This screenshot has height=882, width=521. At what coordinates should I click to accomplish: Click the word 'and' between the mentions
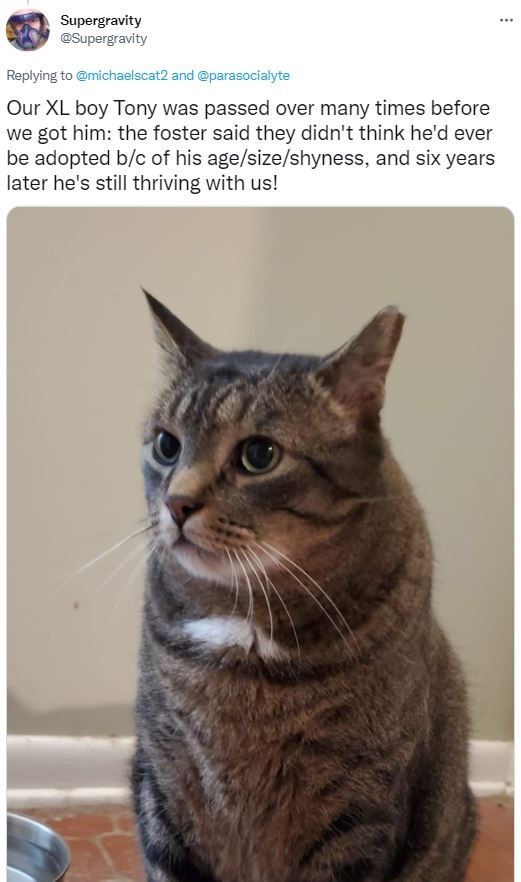[182, 75]
